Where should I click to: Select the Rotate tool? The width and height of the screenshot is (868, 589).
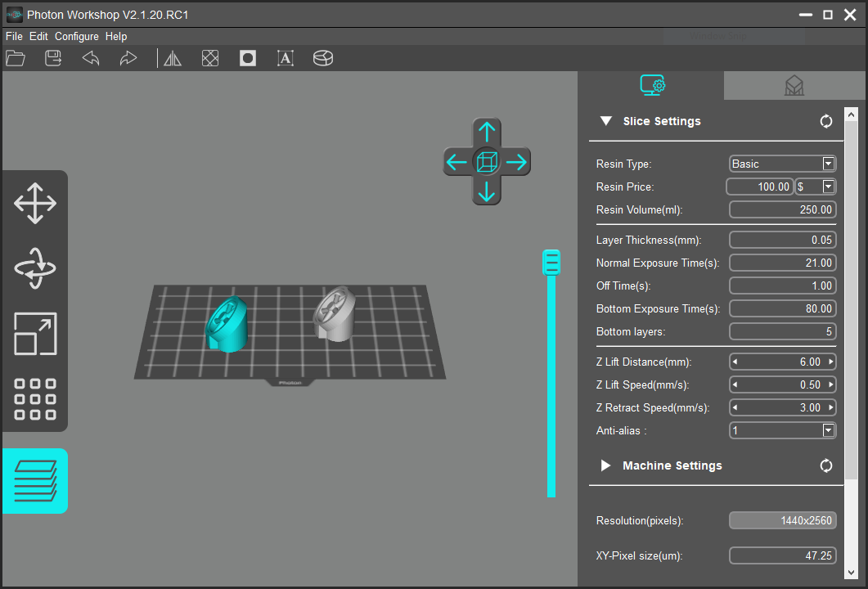(x=35, y=268)
